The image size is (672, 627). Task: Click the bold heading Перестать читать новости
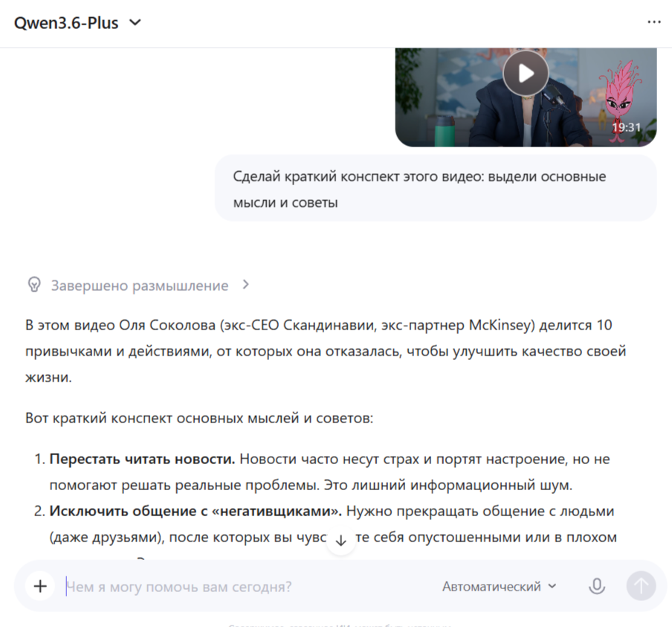[x=142, y=459]
